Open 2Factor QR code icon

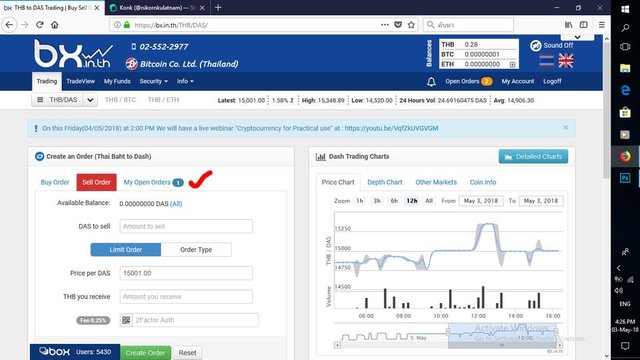click(x=126, y=320)
